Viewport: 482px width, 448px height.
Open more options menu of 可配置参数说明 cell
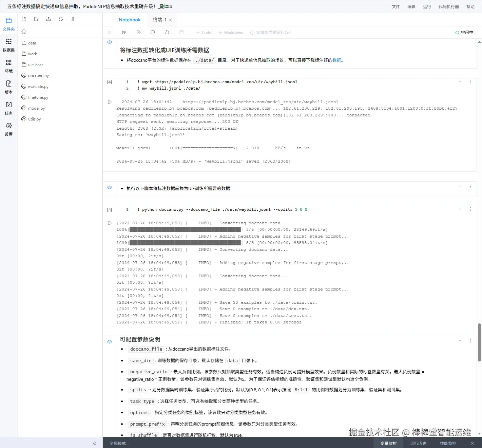point(470,341)
